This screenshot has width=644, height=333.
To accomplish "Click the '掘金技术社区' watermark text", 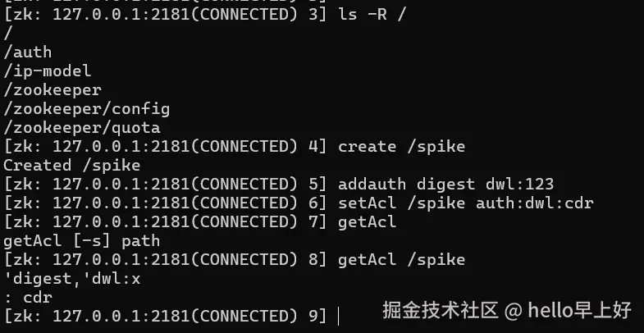I will pyautogui.click(x=441, y=310).
